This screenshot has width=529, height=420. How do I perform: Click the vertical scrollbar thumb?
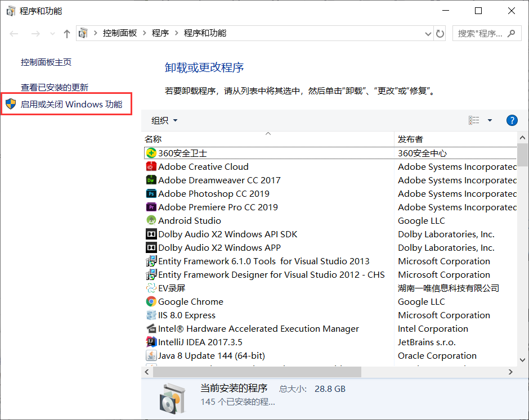pos(522,155)
